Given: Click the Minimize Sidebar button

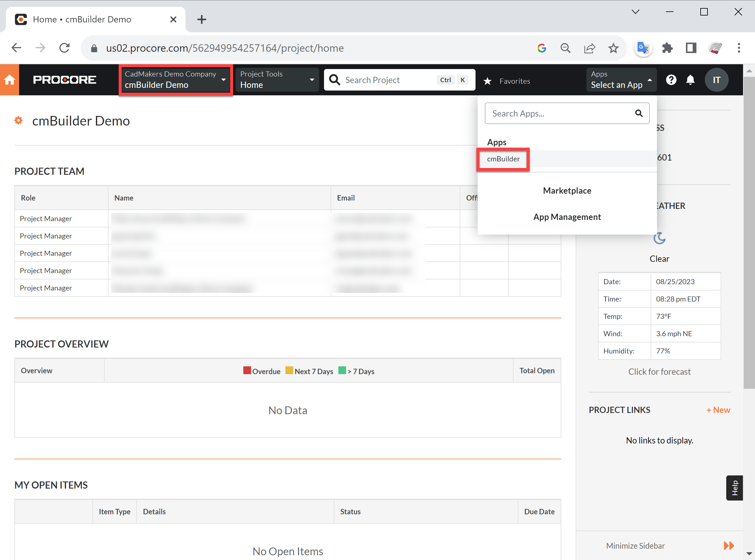Looking at the screenshot, I should point(635,545).
